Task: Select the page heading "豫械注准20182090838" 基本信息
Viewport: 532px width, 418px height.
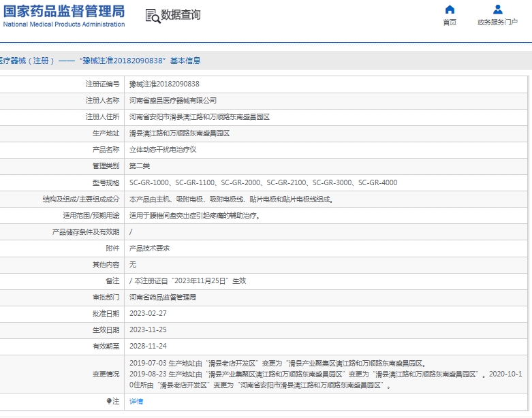Action: tap(140, 61)
